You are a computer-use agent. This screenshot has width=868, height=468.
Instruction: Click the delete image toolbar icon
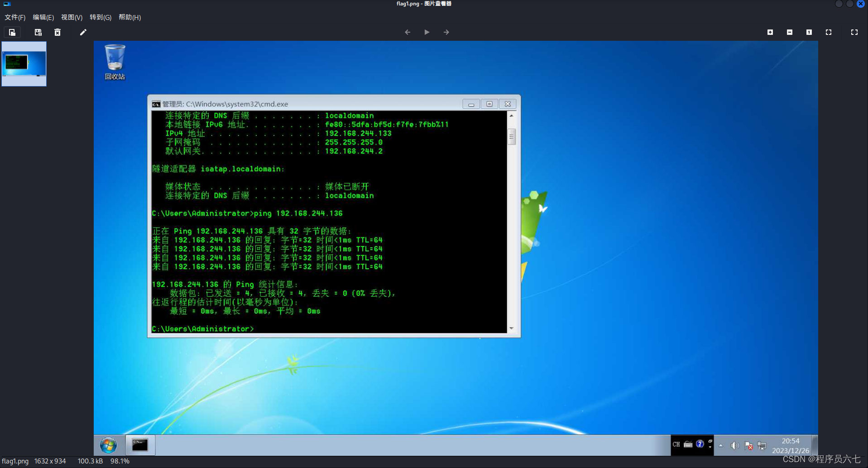pos(58,32)
